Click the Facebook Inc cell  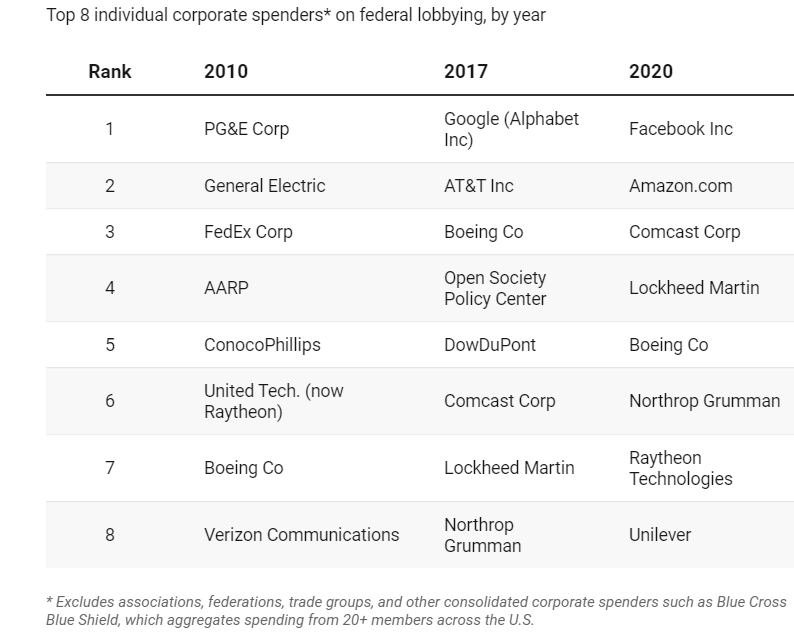(x=680, y=129)
